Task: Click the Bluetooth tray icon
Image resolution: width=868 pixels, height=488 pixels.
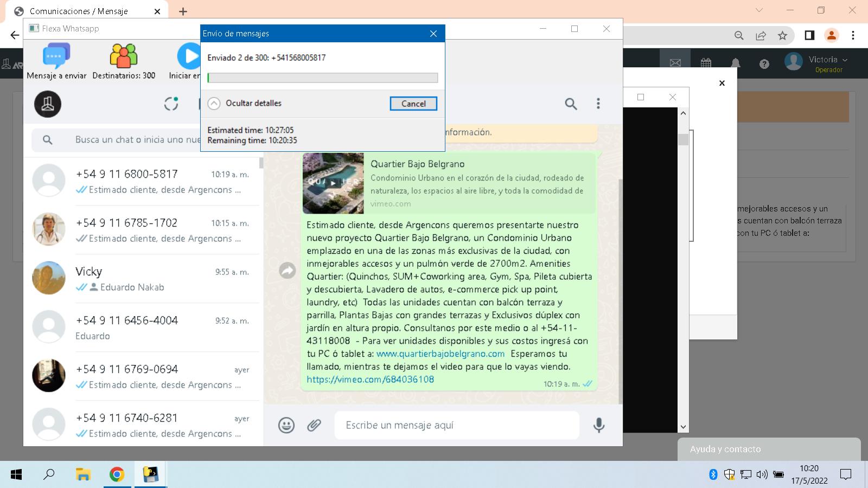Action: [713, 474]
